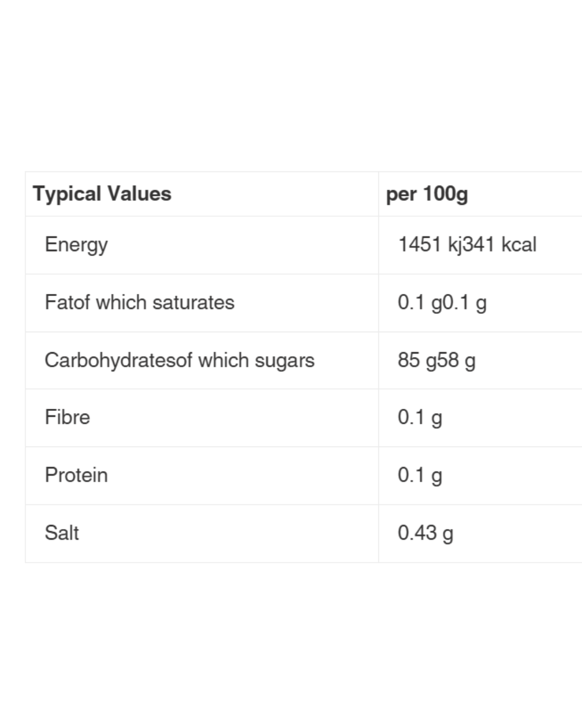Image resolution: width=582 pixels, height=728 pixels.
Task: Click the word 'Values' in the header
Action: [138, 194]
